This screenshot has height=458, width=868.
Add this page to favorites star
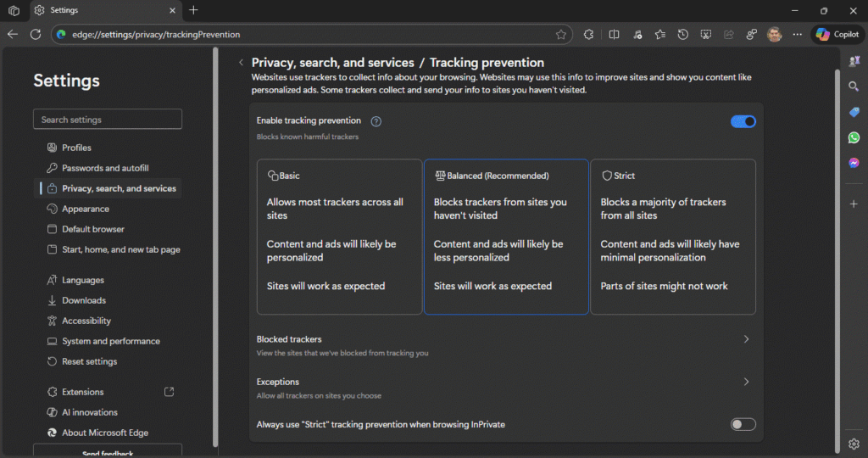[x=561, y=34]
